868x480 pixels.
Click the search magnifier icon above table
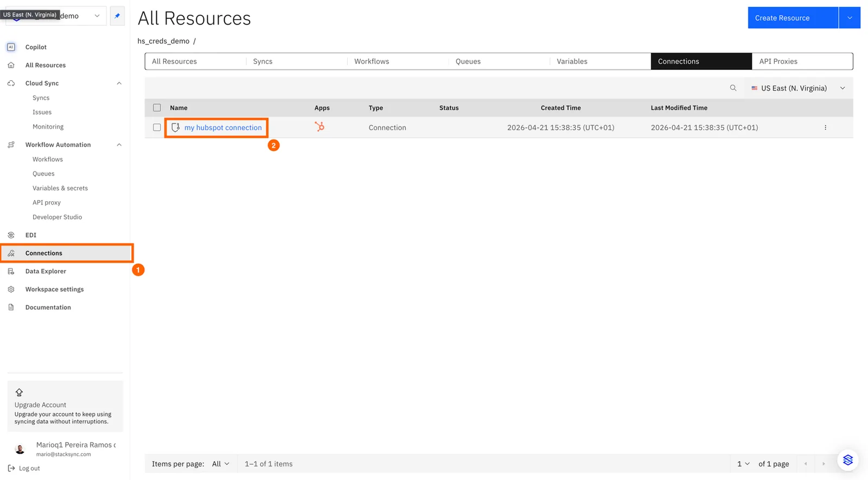tap(733, 88)
